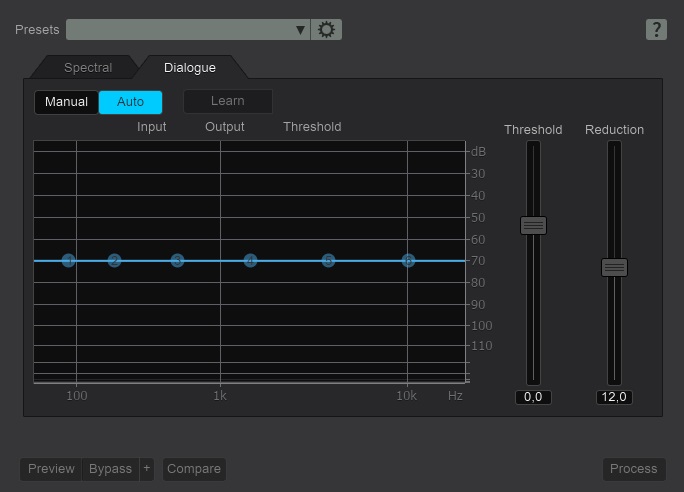The image size is (684, 492).
Task: Select threshold node 6 on the curve
Action: [408, 261]
